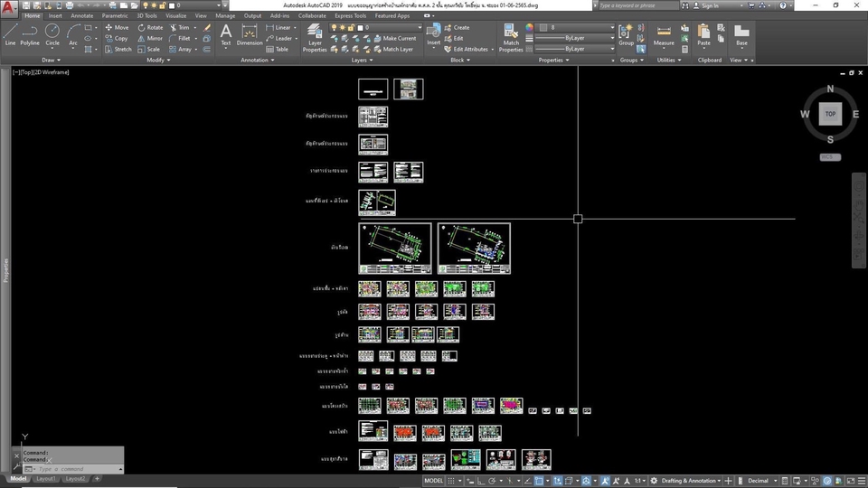868x488 pixels.
Task: Select the Scale tool
Action: coord(149,49)
